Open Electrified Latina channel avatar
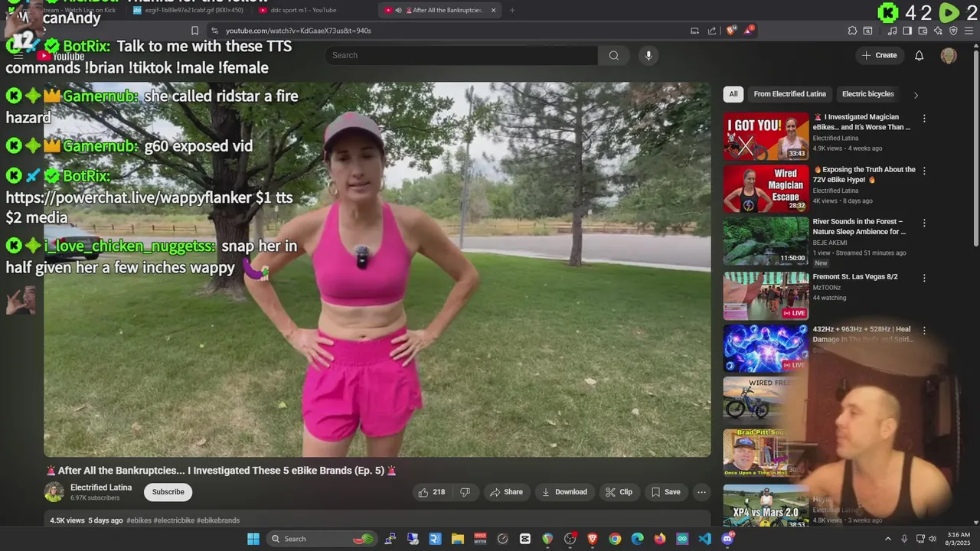Screen dimensions: 980x551 (x=54, y=492)
